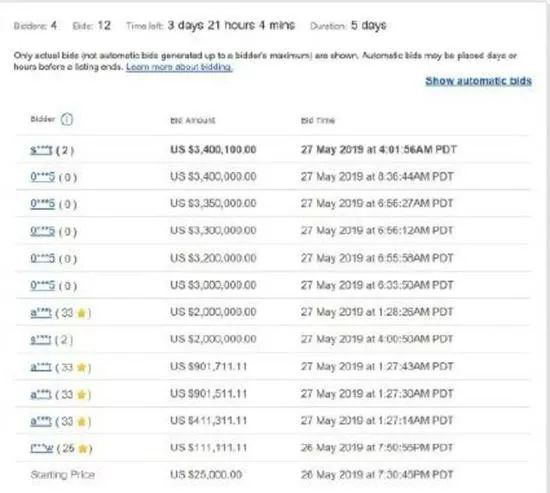Click star icon beside US $2,000,000.00 bidder a***t
This screenshot has height=493, width=550.
[x=81, y=313]
